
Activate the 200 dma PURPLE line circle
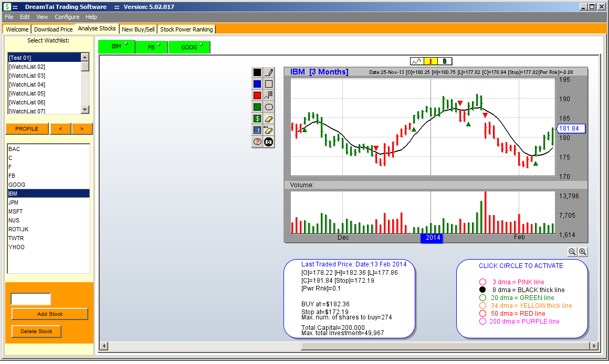[x=483, y=322]
